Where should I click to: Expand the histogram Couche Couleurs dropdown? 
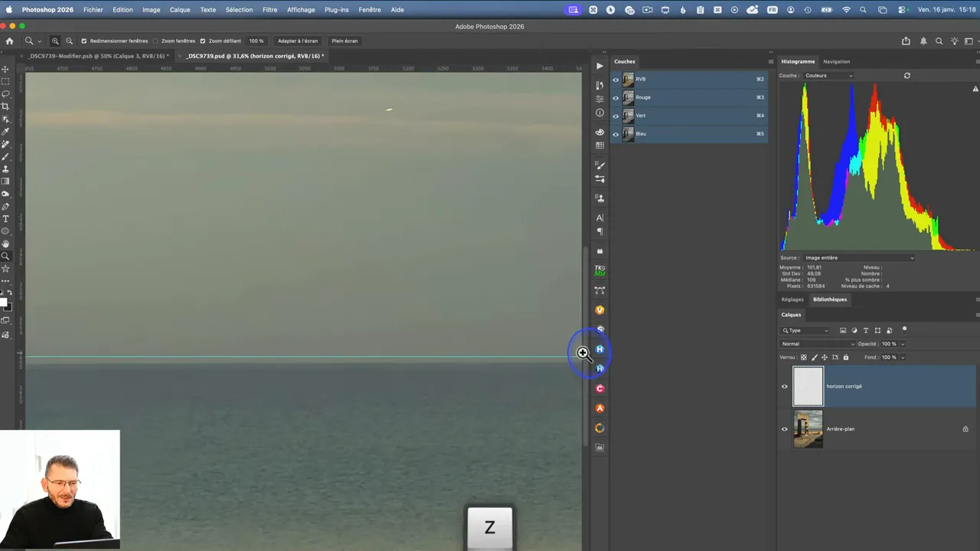[828, 76]
